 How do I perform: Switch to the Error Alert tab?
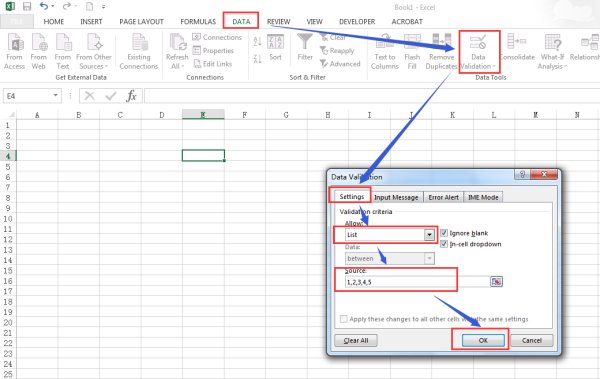coord(443,197)
